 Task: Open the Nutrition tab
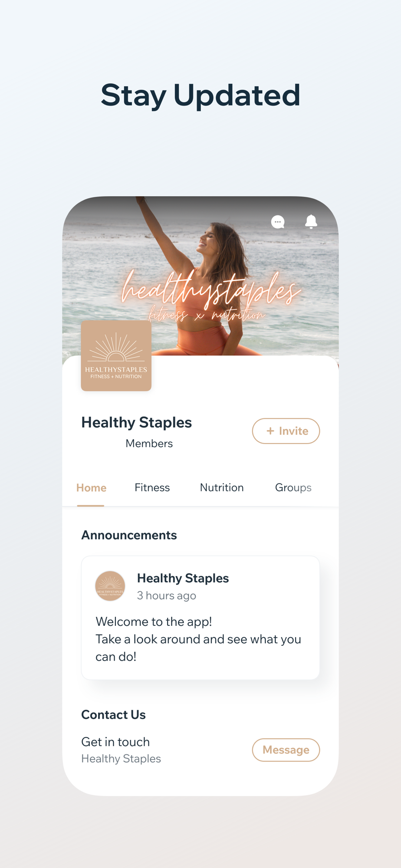click(222, 488)
